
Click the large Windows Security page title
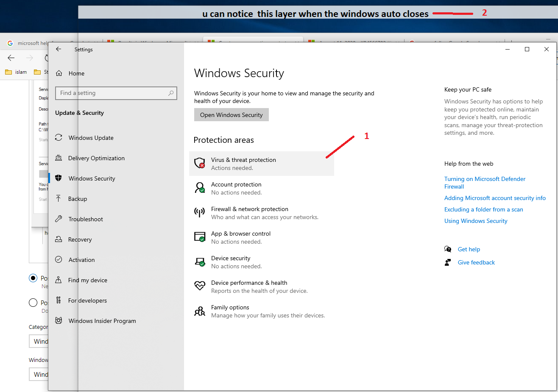[239, 73]
